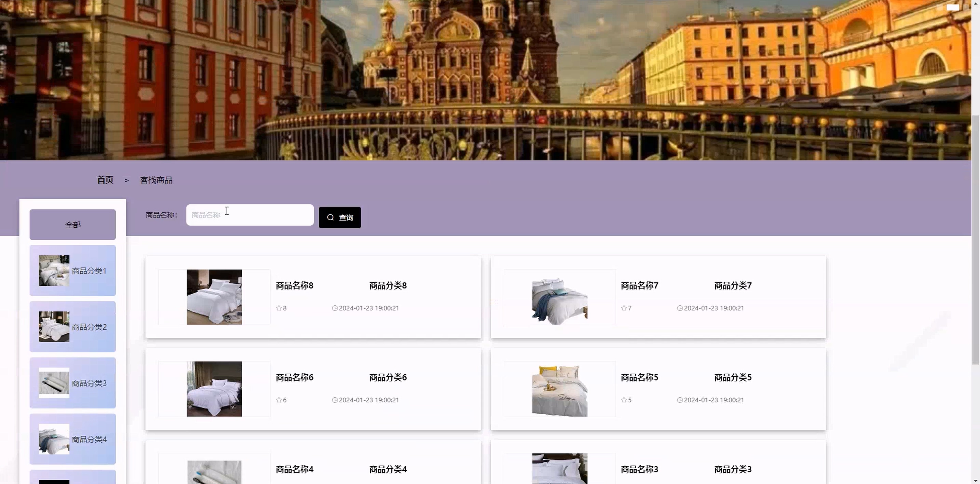Viewport: 980px width, 484px height.
Task: Click the white banner carousel indicator
Action: [953, 7]
